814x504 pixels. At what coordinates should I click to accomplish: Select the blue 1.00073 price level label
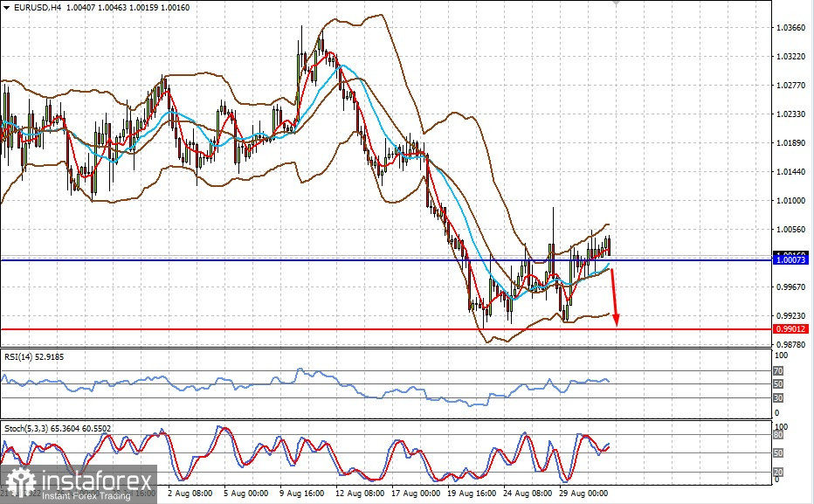pos(791,259)
